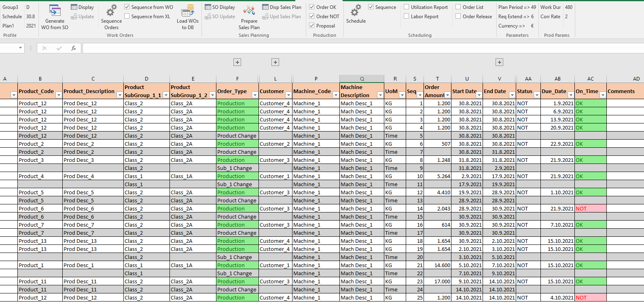Screen dimensions: 644x308
Task: Open the work orders Display view
Action: point(82,7)
